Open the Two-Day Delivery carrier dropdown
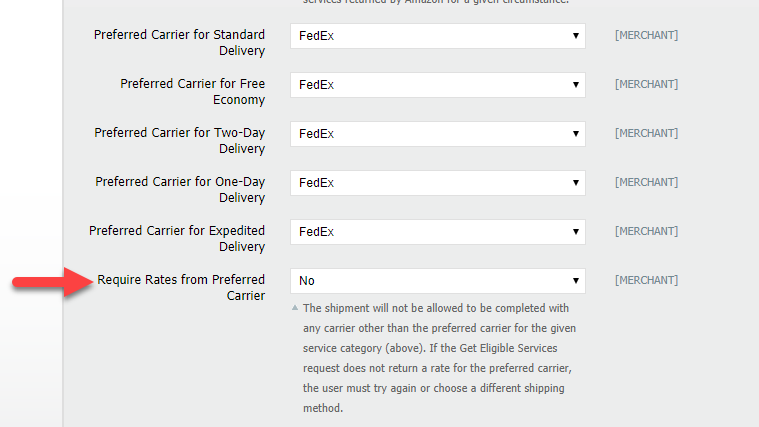The width and height of the screenshot is (759, 427). point(437,134)
